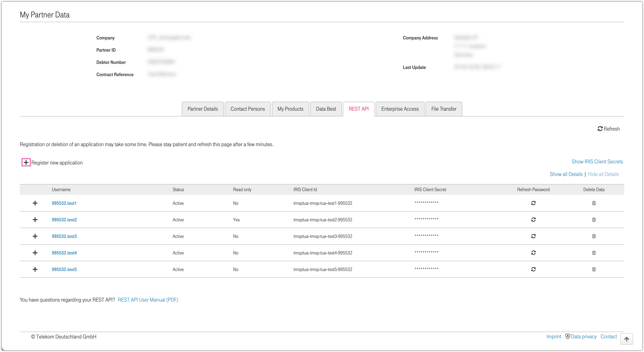The height and width of the screenshot is (352, 644).
Task: Refresh the password for 995532.test3
Action: pyautogui.click(x=534, y=236)
